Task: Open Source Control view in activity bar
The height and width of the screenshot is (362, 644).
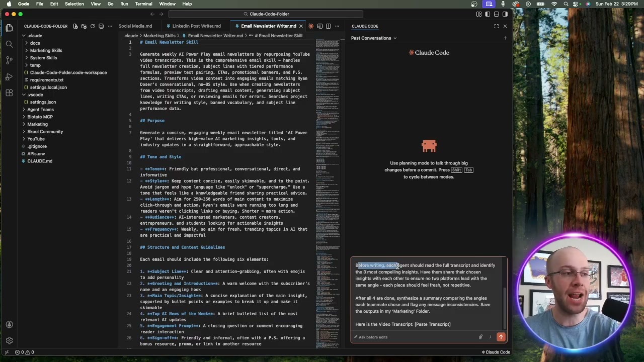Action: 9,60
